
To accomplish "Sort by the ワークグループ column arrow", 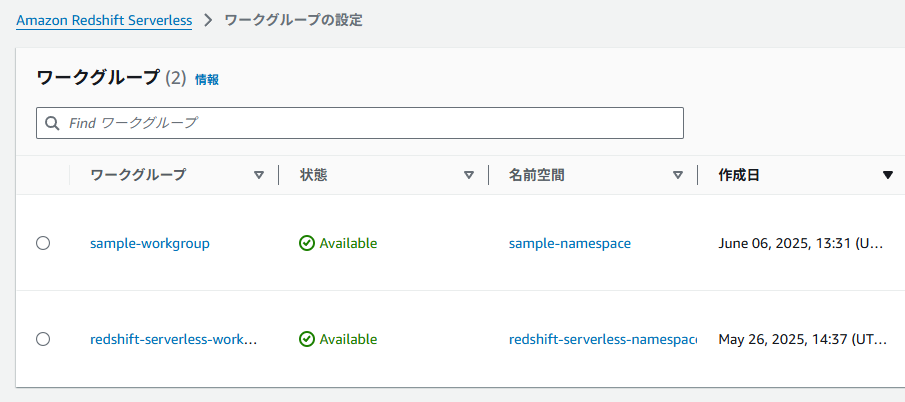I will coord(259,175).
